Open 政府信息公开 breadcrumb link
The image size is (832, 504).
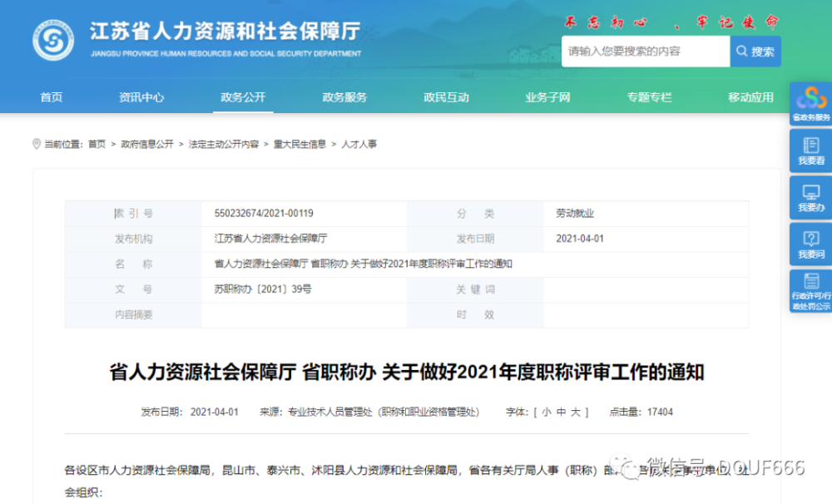pos(147,144)
